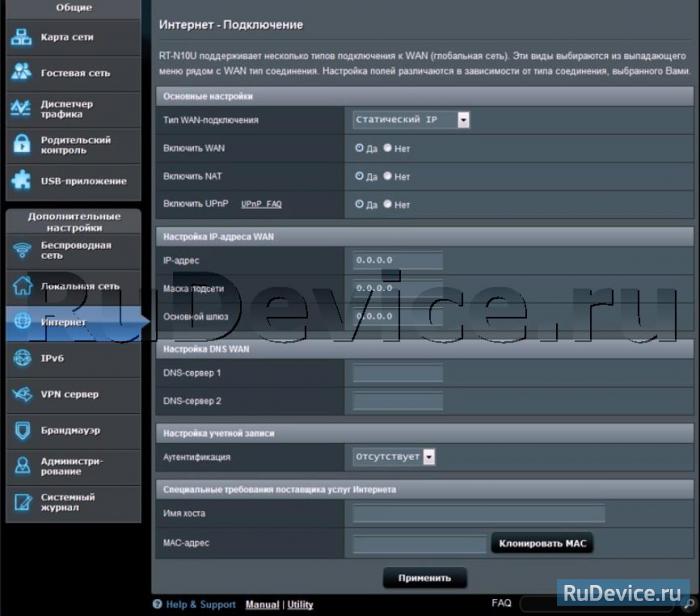
Task: Open Traffic Manager (Диспетчер трафика) icon
Action: tap(22, 109)
